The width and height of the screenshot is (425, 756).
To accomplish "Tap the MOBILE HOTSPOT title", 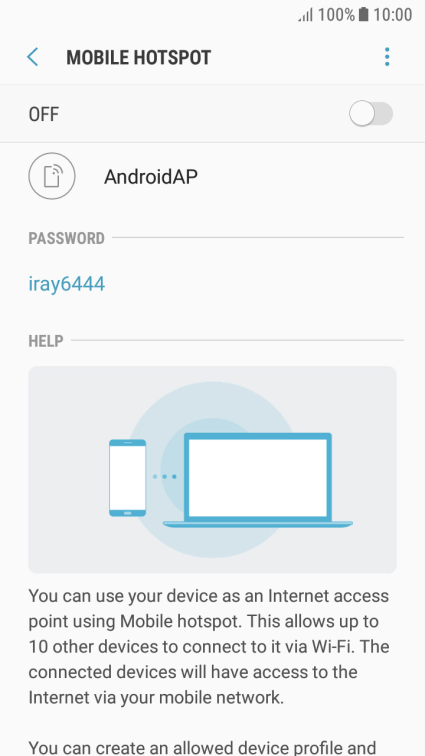I will [x=138, y=57].
